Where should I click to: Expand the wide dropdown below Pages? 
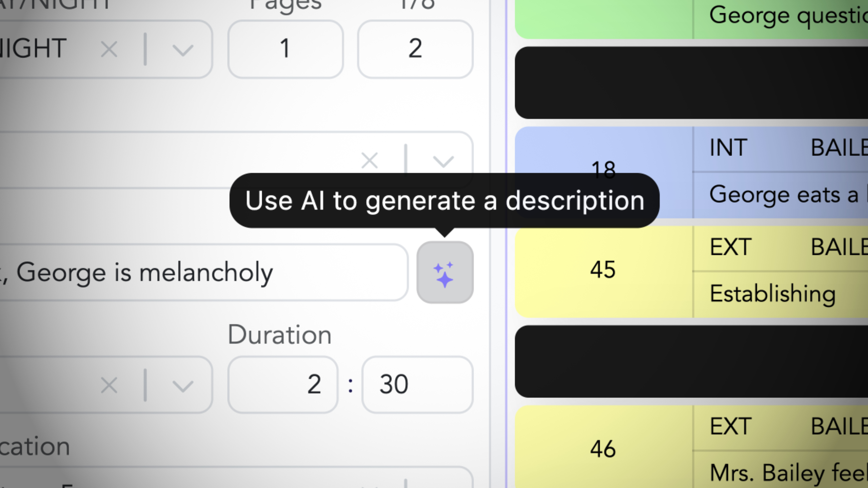443,161
